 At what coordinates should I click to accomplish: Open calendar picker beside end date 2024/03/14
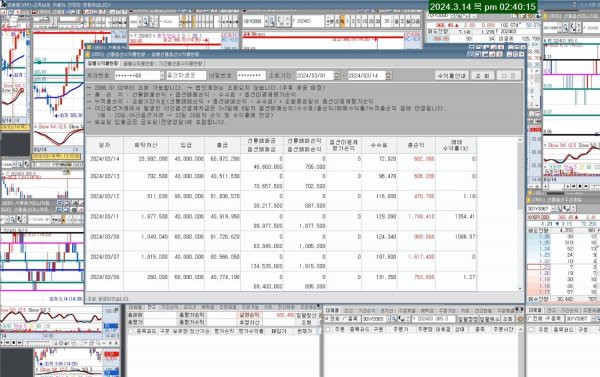click(388, 75)
